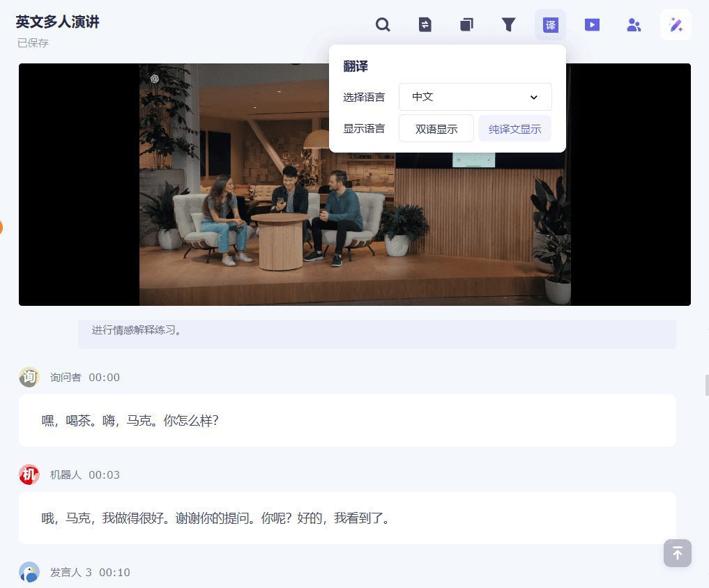Click the 选择语言 label

click(x=364, y=97)
